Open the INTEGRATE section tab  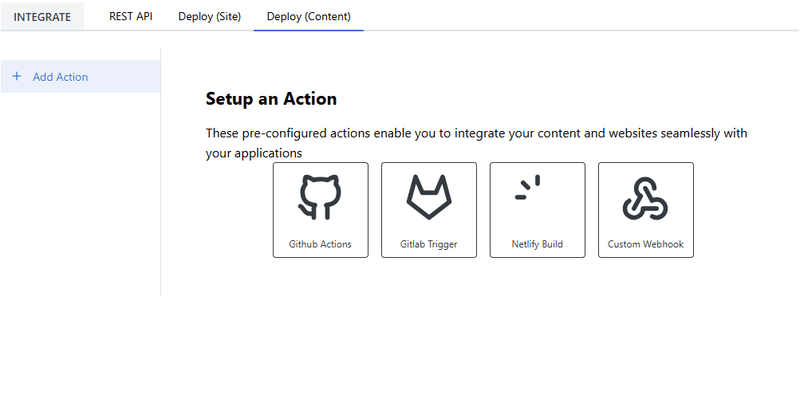pyautogui.click(x=42, y=17)
